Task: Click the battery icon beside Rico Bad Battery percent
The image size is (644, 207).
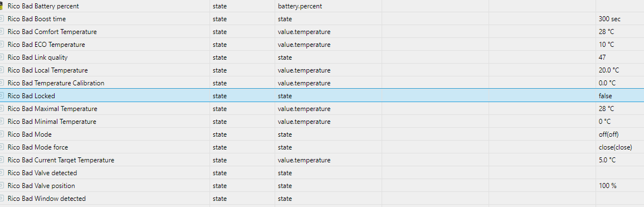Action: point(1,6)
